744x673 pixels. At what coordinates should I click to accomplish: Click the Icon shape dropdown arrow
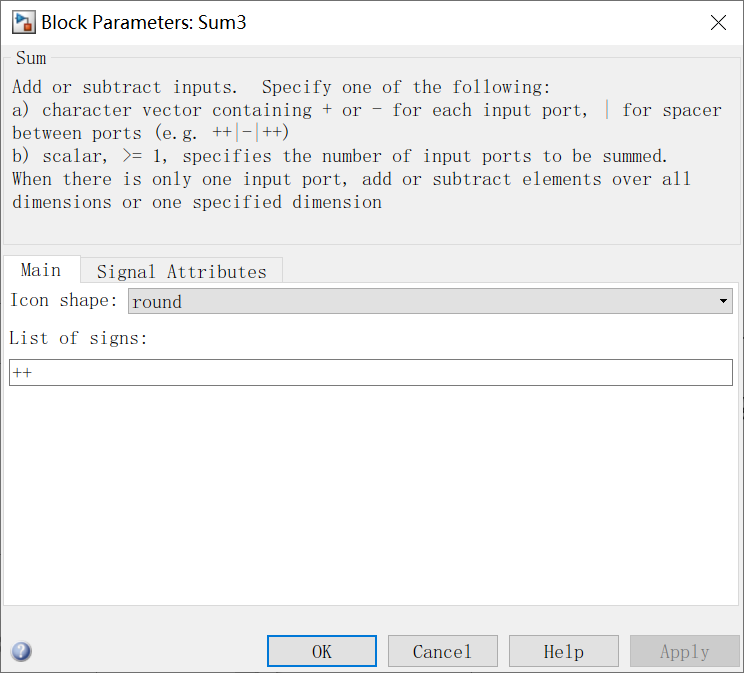[x=724, y=301]
